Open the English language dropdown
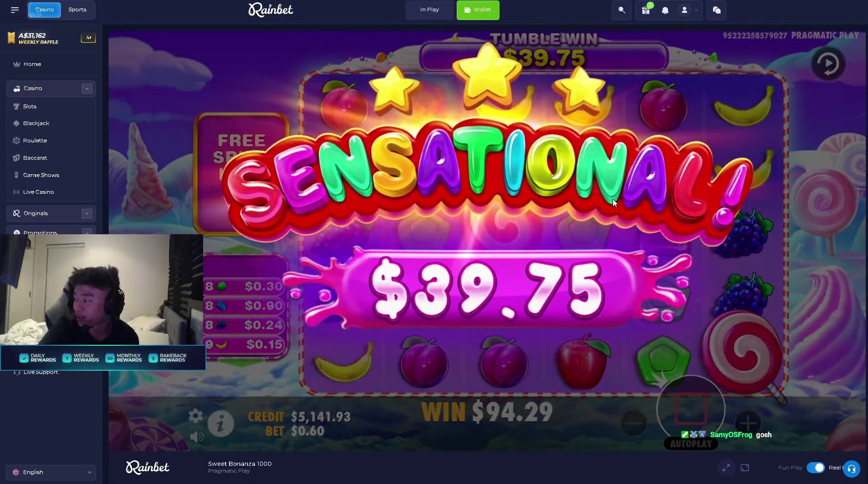The image size is (868, 484). 51,472
